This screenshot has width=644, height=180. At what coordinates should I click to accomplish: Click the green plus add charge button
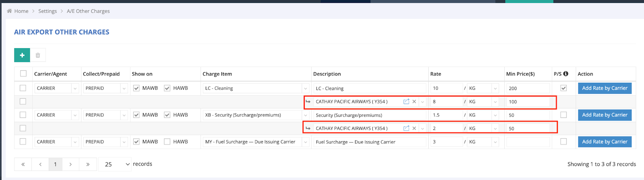[x=22, y=55]
